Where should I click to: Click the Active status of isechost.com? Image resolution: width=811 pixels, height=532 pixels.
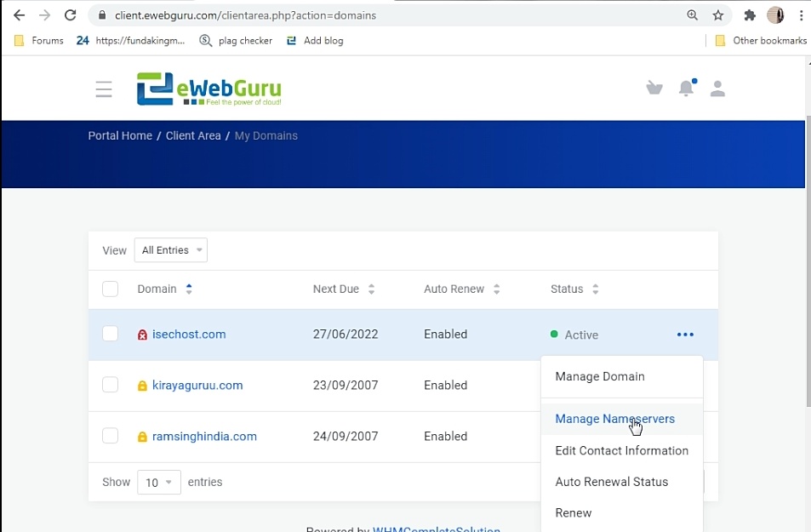(x=574, y=335)
